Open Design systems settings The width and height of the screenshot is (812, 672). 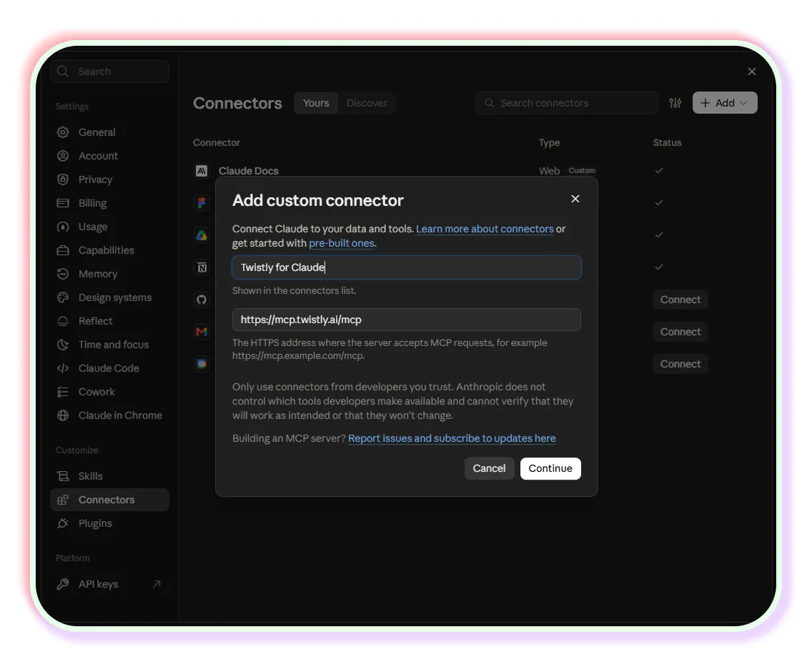pos(109,297)
